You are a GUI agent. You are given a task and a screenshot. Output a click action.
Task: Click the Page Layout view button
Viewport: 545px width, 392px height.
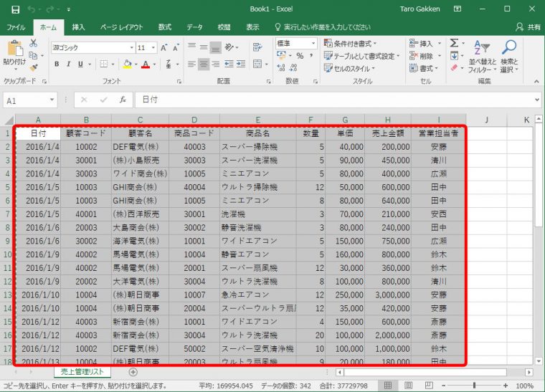(x=409, y=386)
